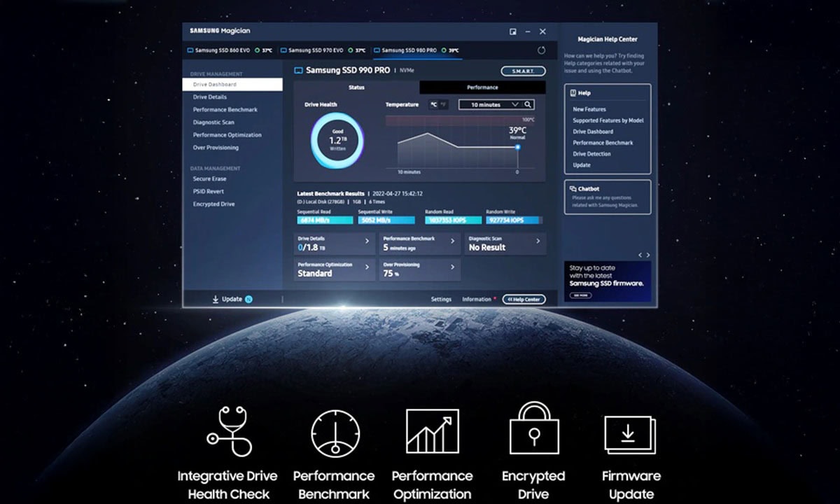Open the Performance Benchmark help topic
Screen dimensions: 840x504
click(x=603, y=143)
